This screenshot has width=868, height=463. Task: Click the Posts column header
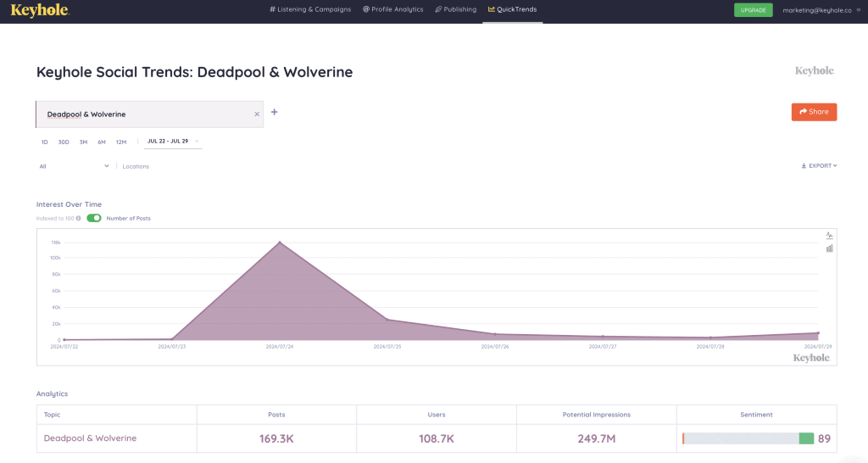pos(277,415)
